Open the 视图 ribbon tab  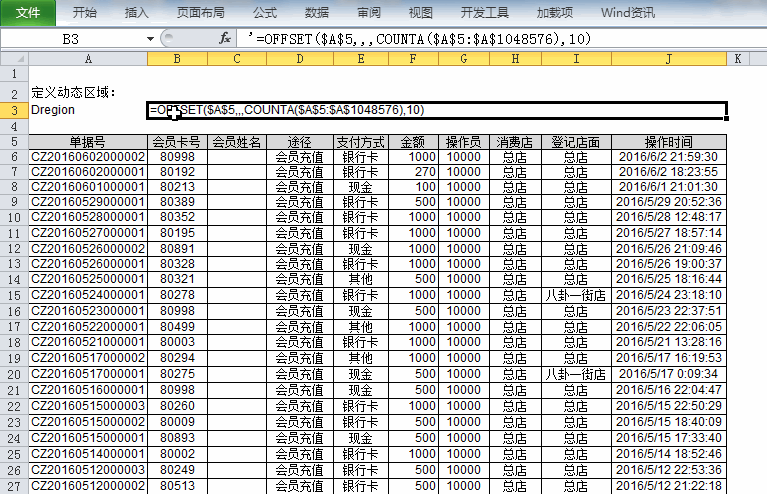pyautogui.click(x=421, y=12)
